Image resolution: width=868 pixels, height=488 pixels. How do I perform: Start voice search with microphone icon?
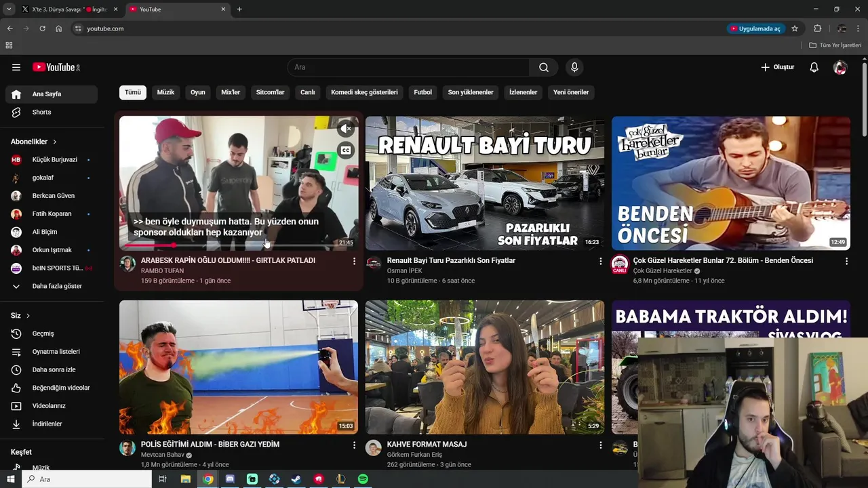pyautogui.click(x=574, y=67)
